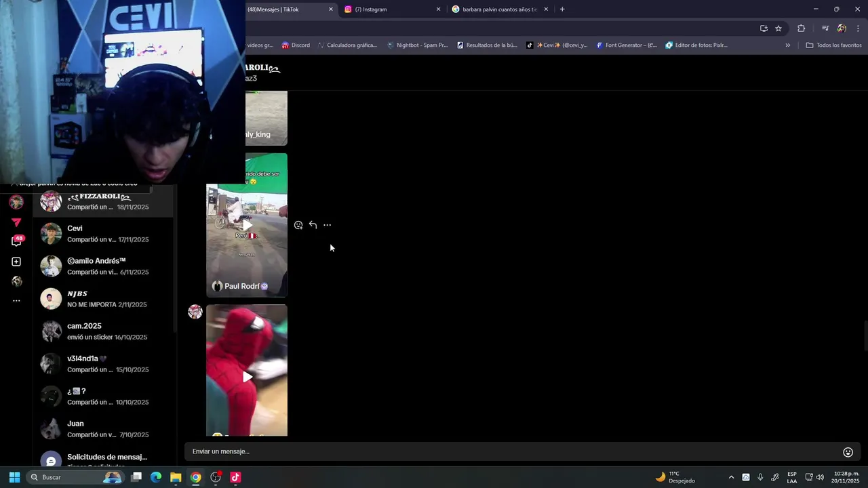The width and height of the screenshot is (868, 488).
Task: Open the Juan conversation
Action: click(x=103, y=429)
